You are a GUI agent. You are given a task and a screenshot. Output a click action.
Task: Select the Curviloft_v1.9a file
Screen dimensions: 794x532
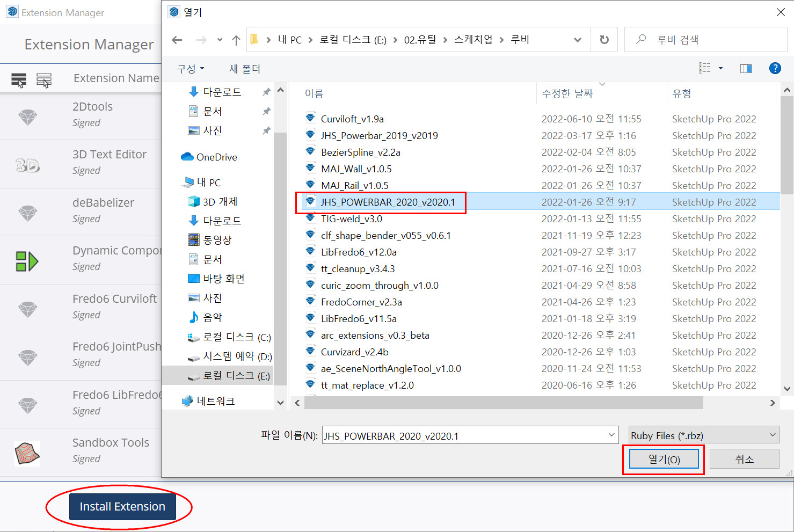coord(352,119)
